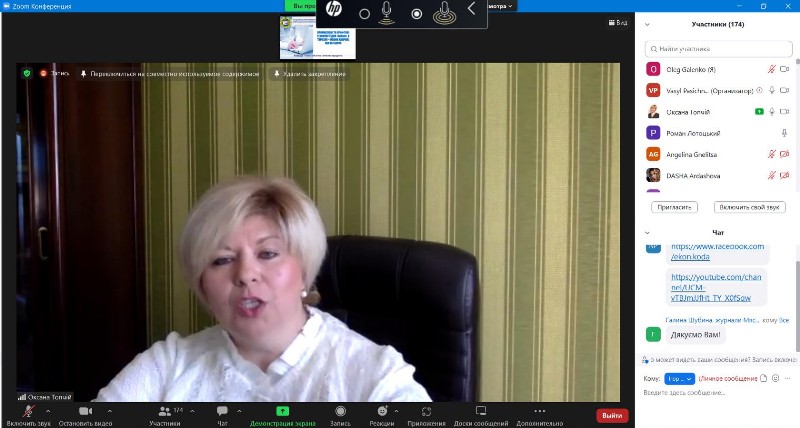Click green shield encryption icon
Viewport: 800px width, 428px height.
pyautogui.click(x=27, y=73)
